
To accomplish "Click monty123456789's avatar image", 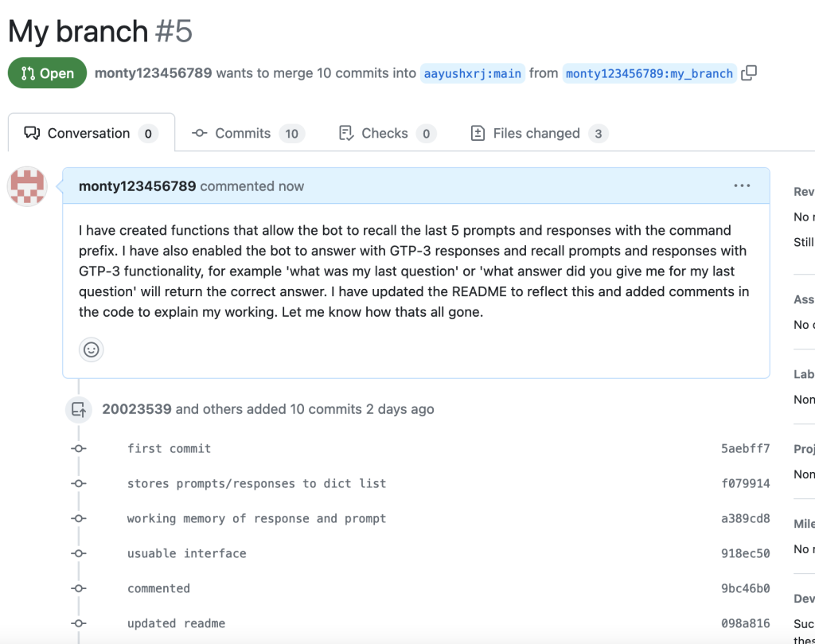I will pyautogui.click(x=28, y=186).
